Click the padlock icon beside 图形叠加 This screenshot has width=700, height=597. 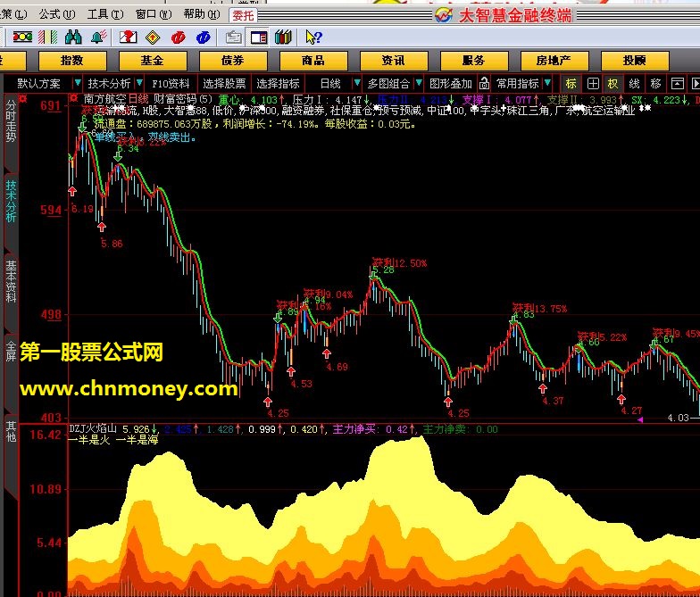pyautogui.click(x=484, y=84)
